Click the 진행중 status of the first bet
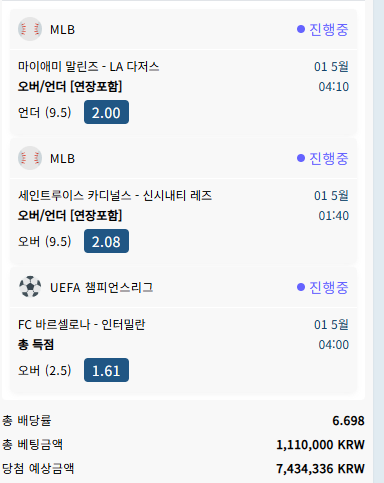This screenshot has width=384, height=483. (329, 29)
